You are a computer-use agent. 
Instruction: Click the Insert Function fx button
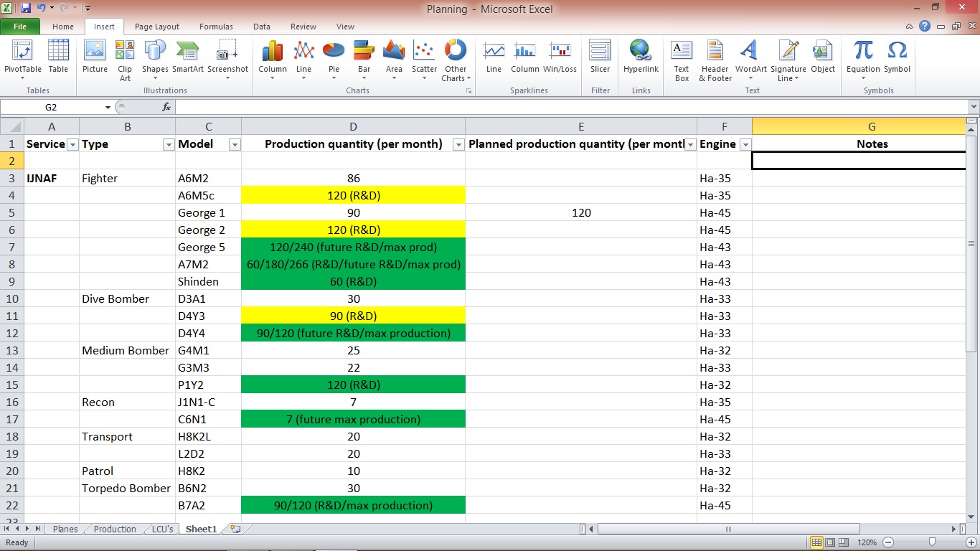tap(166, 107)
